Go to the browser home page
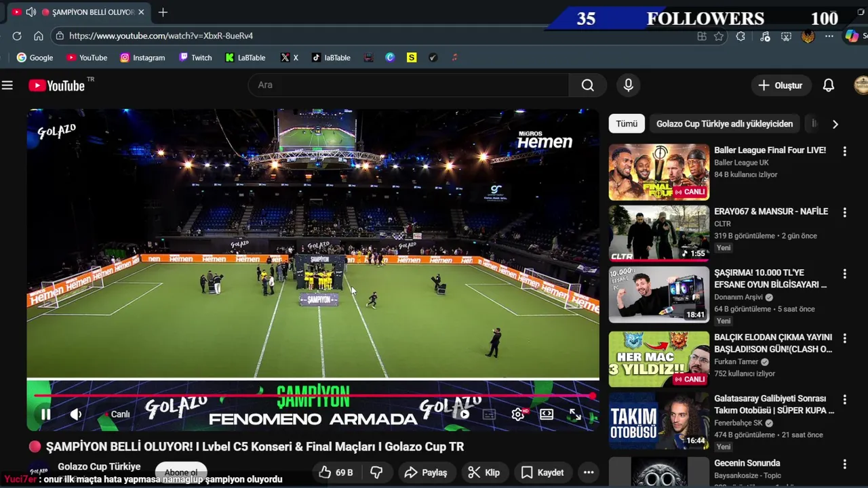868x488 pixels. pyautogui.click(x=39, y=36)
